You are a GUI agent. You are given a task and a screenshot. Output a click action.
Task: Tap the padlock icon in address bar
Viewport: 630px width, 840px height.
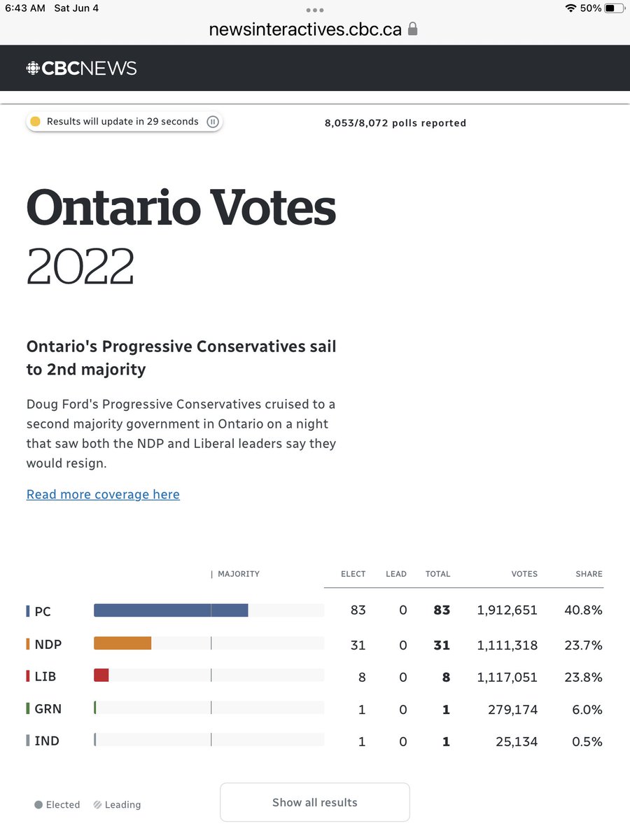coord(412,29)
